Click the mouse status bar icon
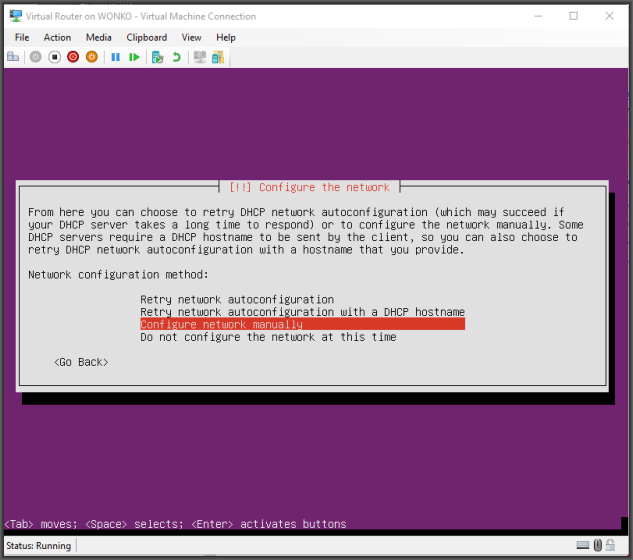Screen dimensions: 633x560 click(598, 545)
